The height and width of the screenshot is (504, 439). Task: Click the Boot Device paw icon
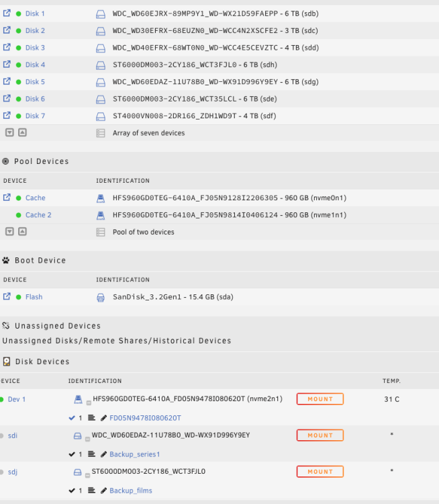pos(6,260)
